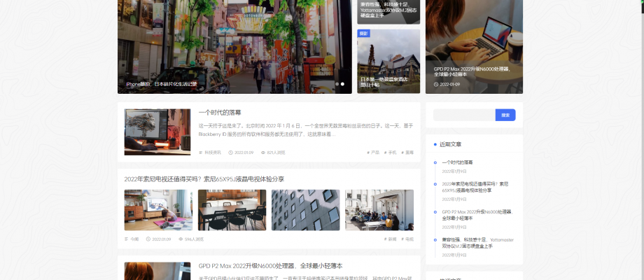Select the # 新闻 tag
644x280 pixels.
pyautogui.click(x=390, y=239)
